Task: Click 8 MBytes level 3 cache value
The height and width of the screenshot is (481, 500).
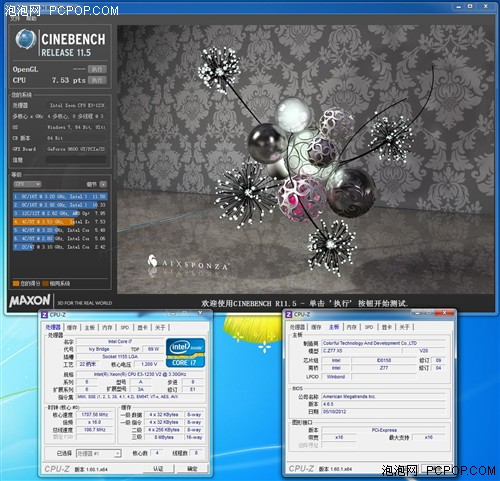Action: (164, 437)
